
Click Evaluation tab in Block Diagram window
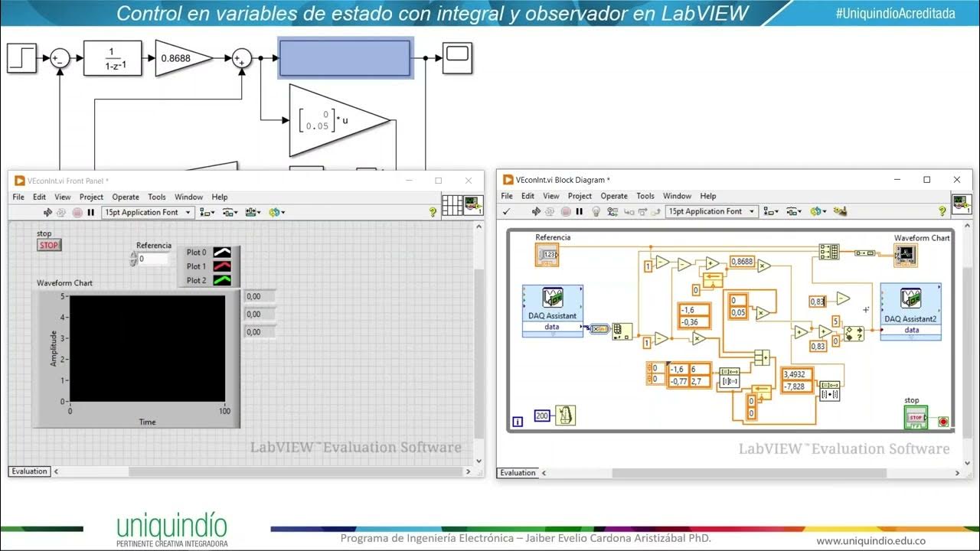(518, 473)
